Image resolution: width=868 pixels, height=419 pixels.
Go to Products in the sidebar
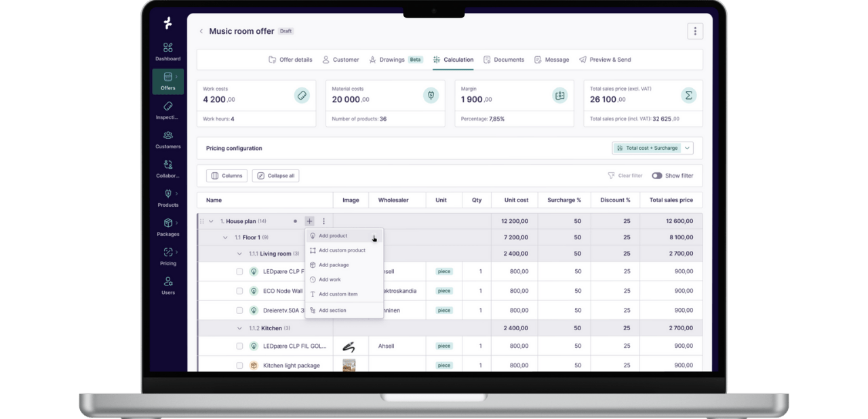click(167, 198)
